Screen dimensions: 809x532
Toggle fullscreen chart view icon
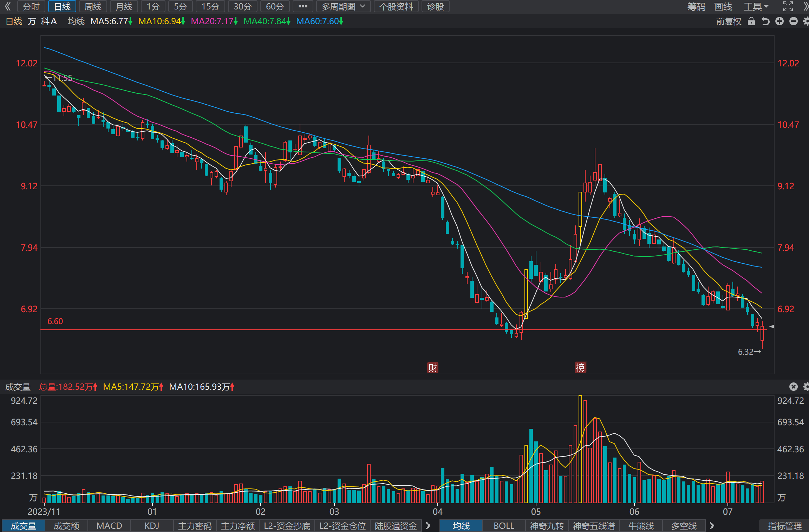pyautogui.click(x=788, y=6)
